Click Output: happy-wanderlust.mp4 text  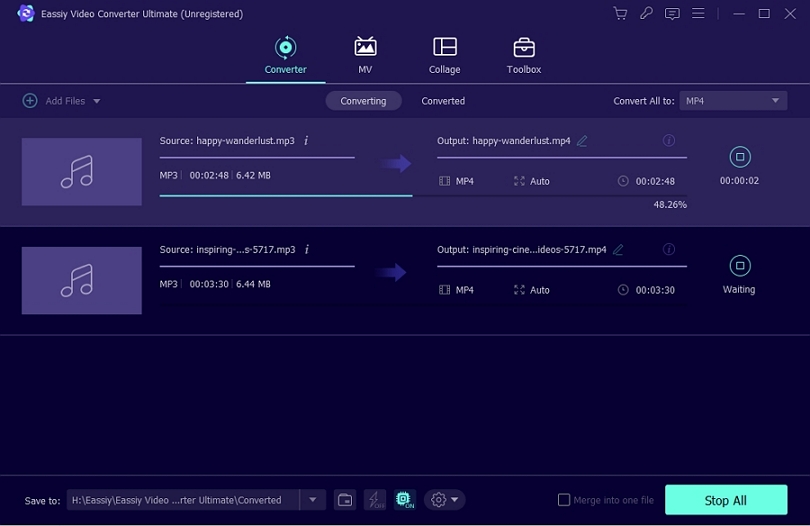504,141
